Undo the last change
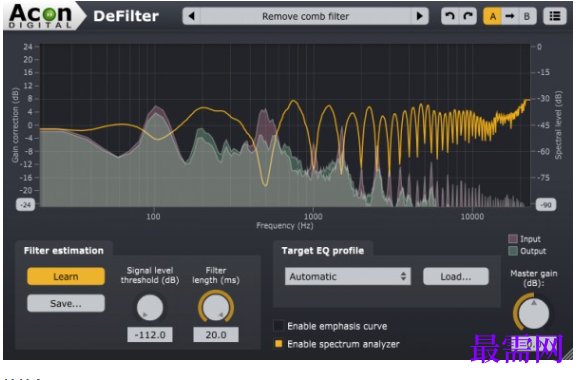The image size is (582, 380). click(449, 16)
